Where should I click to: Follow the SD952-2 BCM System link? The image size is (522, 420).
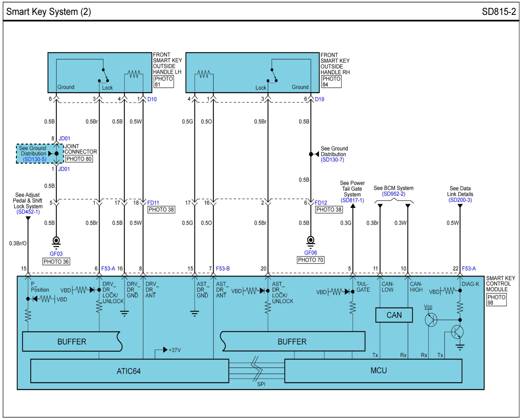tap(393, 194)
